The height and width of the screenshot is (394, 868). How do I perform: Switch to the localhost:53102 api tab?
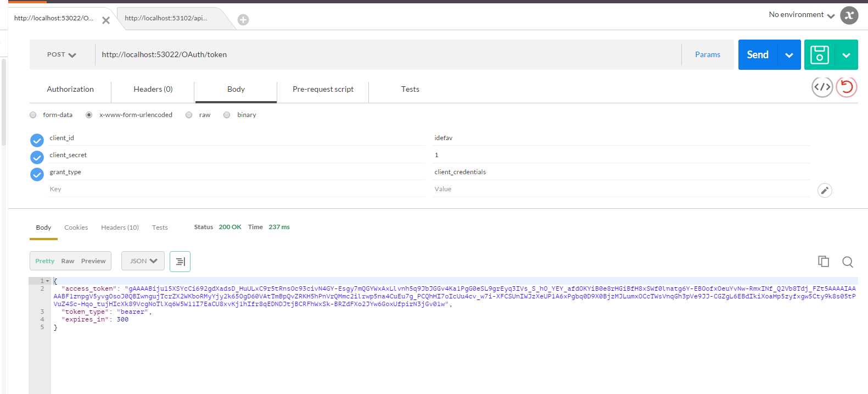pyautogui.click(x=166, y=18)
